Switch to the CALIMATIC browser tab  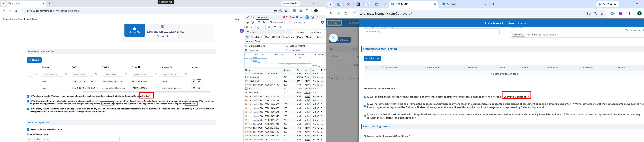coord(413,4)
